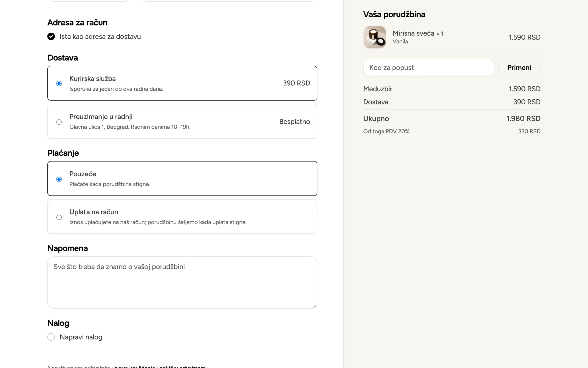Click the 330 RSD tax amount
Screen dimensions: 588x368
coord(529,131)
